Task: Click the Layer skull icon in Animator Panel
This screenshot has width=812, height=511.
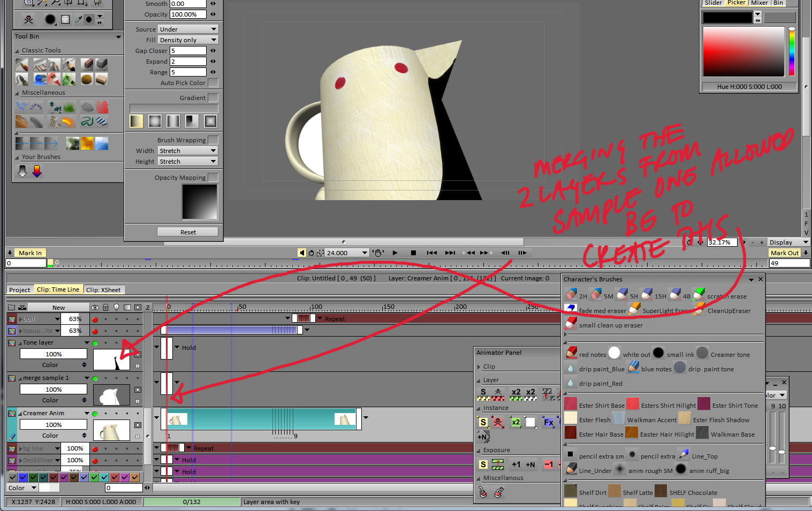Action: click(x=498, y=394)
